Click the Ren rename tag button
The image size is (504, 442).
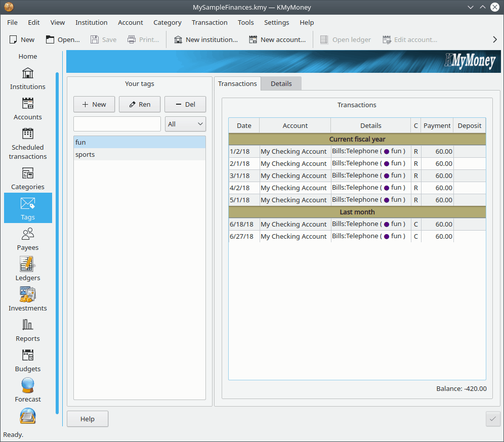coord(140,104)
